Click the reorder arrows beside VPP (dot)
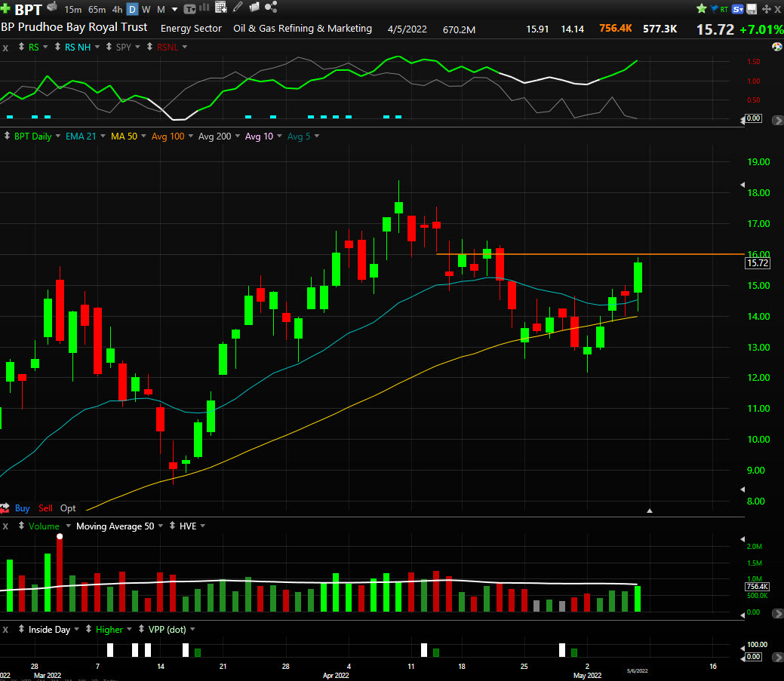 141,629
